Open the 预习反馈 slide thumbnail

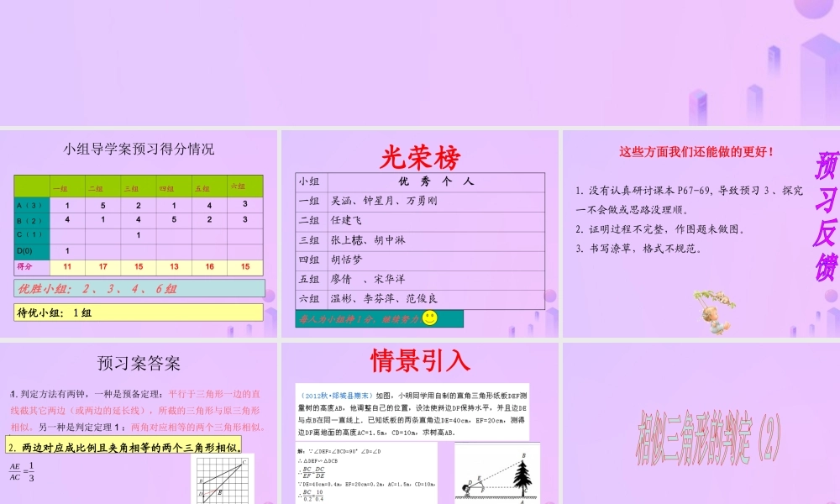(701, 234)
